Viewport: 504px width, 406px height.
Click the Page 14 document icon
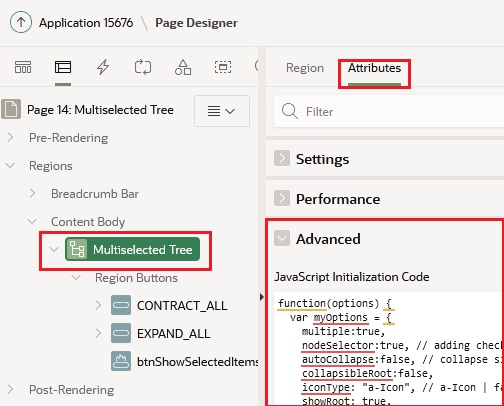point(11,109)
